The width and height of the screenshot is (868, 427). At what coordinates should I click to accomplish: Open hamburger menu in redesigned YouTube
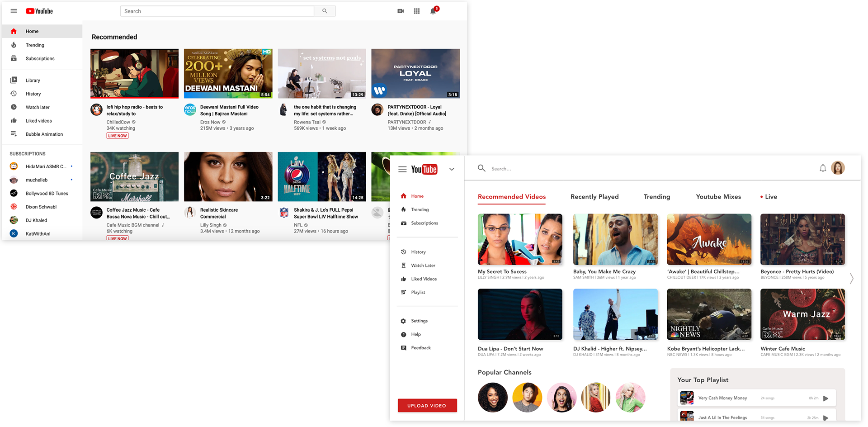coord(402,169)
